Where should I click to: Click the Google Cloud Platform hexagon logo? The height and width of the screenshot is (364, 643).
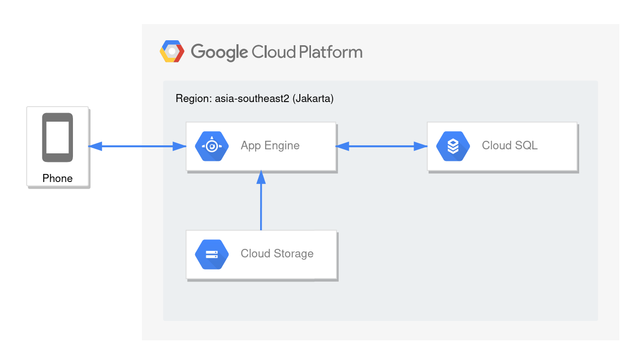click(172, 51)
